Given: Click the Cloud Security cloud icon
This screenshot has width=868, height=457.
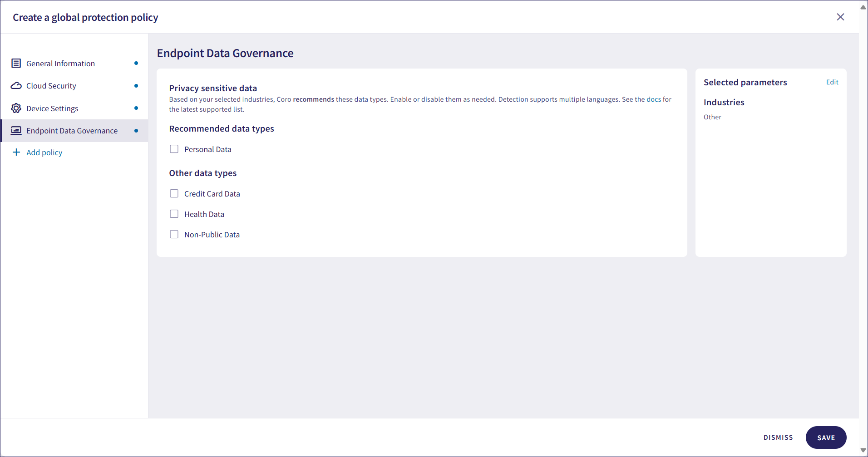Looking at the screenshot, I should 16,86.
